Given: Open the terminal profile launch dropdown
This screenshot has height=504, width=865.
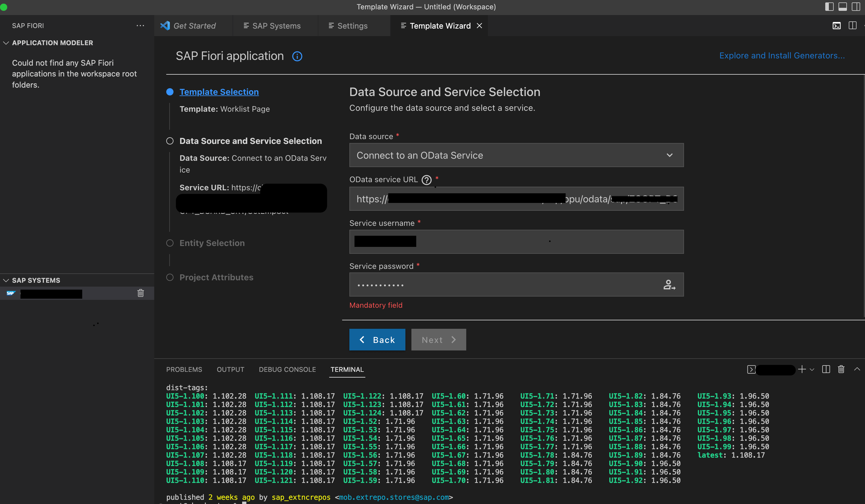Looking at the screenshot, I should pyautogui.click(x=811, y=369).
